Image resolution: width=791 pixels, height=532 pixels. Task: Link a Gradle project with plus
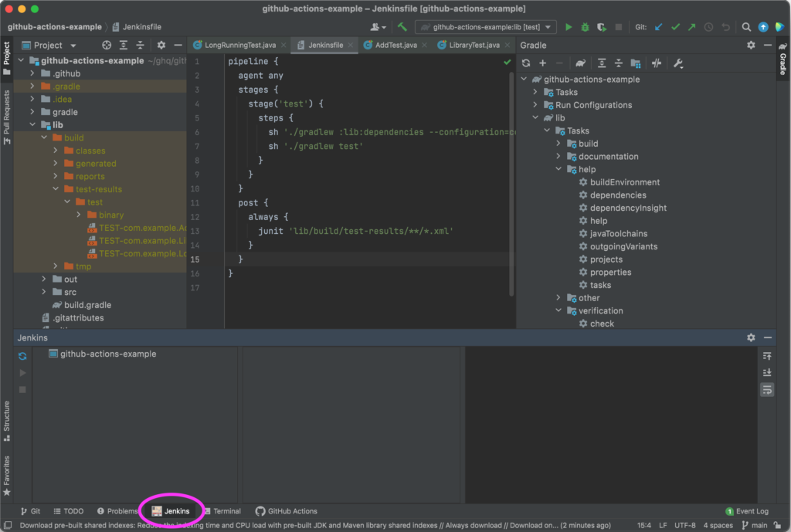click(543, 63)
